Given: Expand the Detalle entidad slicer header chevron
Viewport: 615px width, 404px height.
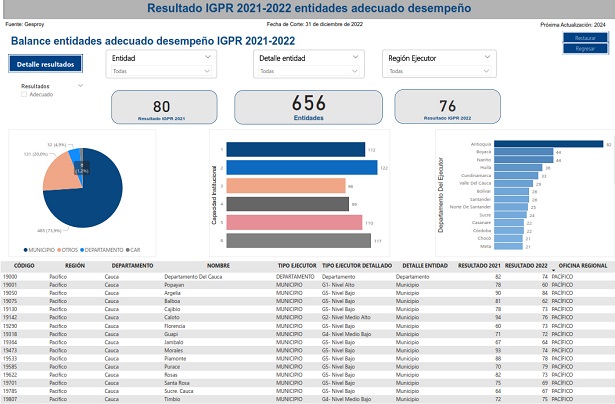Looking at the screenshot, I should tap(355, 57).
